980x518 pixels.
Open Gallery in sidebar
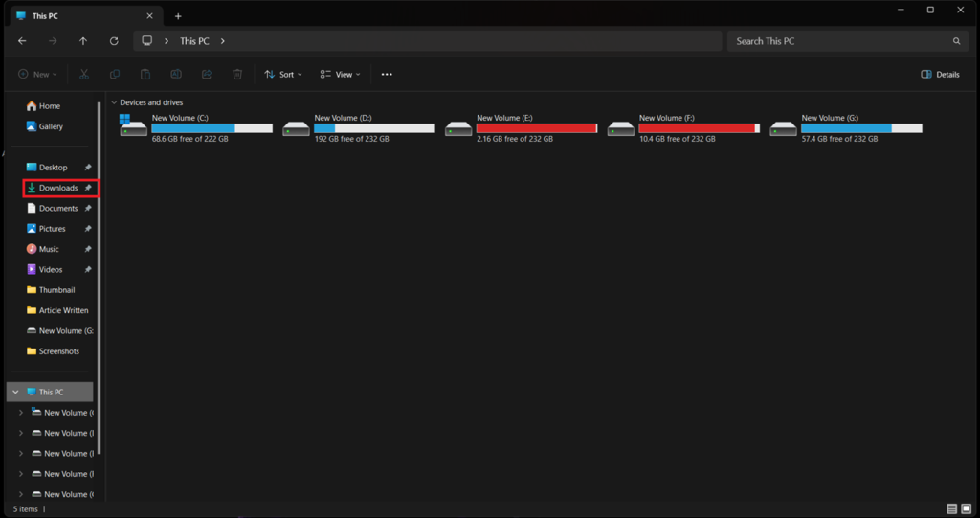[44, 126]
